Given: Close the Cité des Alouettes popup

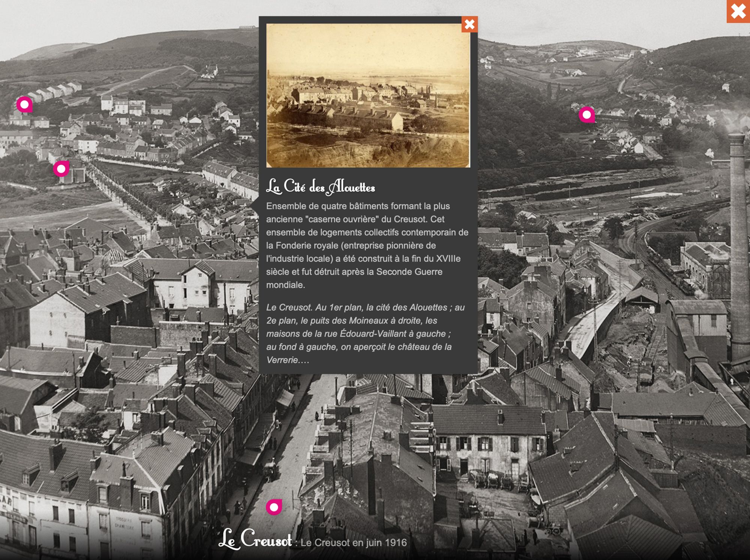Looking at the screenshot, I should pos(469,24).
